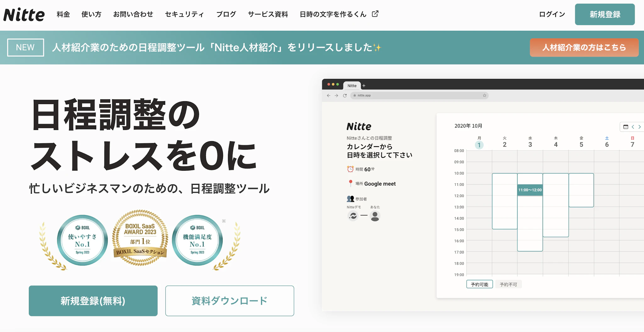Click the 使いやすさ No.1 badge
Viewport: 644px width, 332px height.
82,240
